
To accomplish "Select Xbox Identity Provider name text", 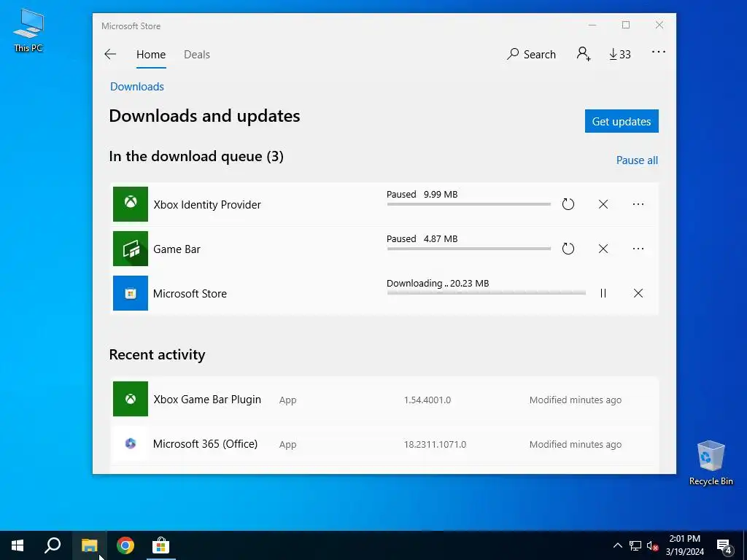I will [x=207, y=205].
